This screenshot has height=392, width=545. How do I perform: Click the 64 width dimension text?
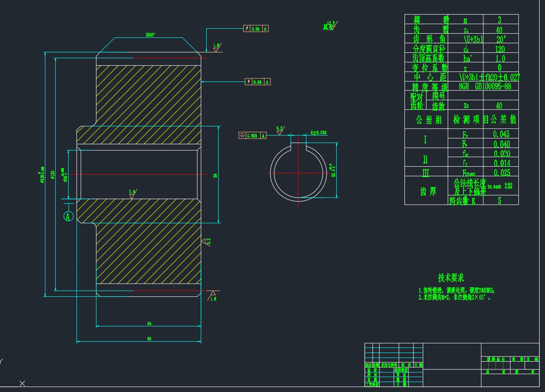tap(149, 339)
